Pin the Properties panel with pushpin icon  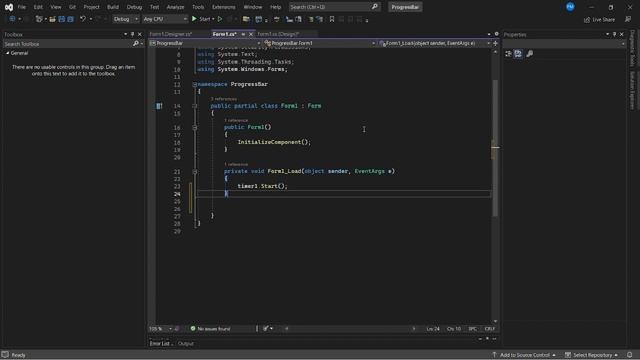[614, 34]
